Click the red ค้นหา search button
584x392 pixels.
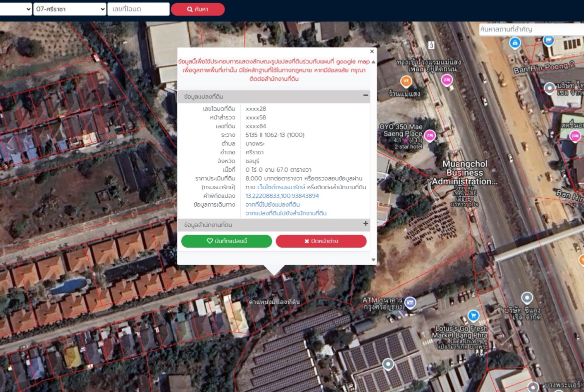coord(198,9)
